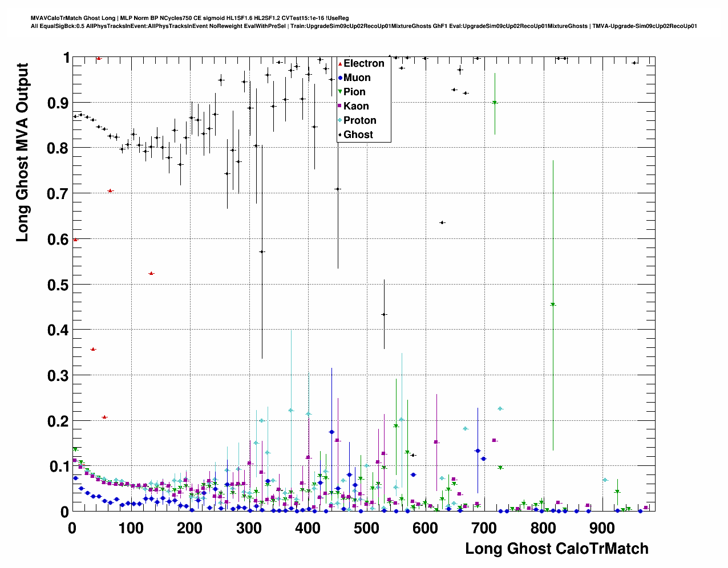Click the black Ghost marker in legend
The width and height of the screenshot is (728, 568).
tap(340, 135)
